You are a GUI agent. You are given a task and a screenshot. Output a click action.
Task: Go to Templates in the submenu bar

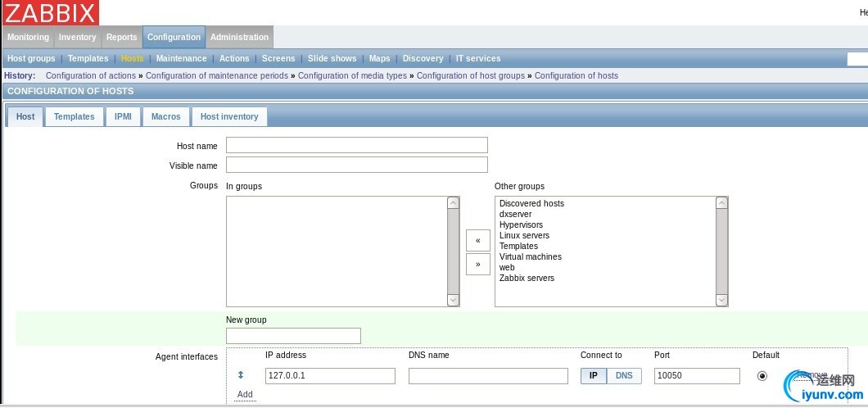click(88, 59)
